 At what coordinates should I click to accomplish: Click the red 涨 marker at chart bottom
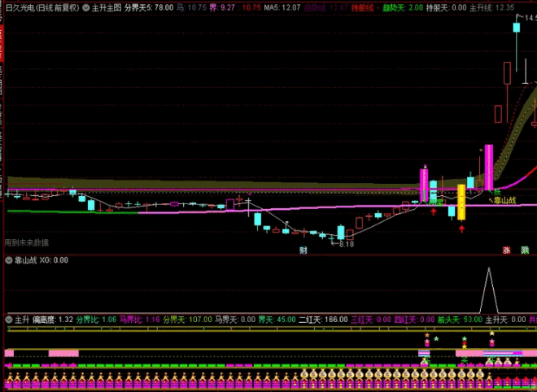click(507, 250)
